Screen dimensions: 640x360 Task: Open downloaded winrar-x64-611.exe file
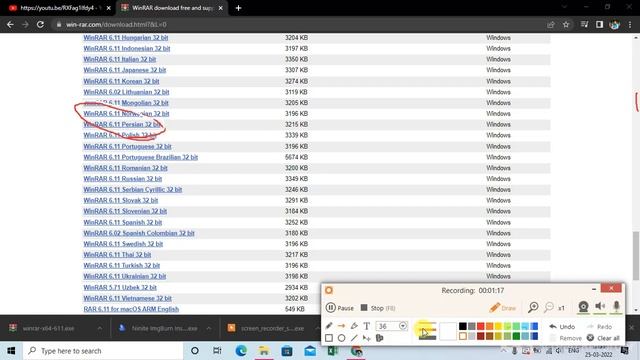(48, 328)
